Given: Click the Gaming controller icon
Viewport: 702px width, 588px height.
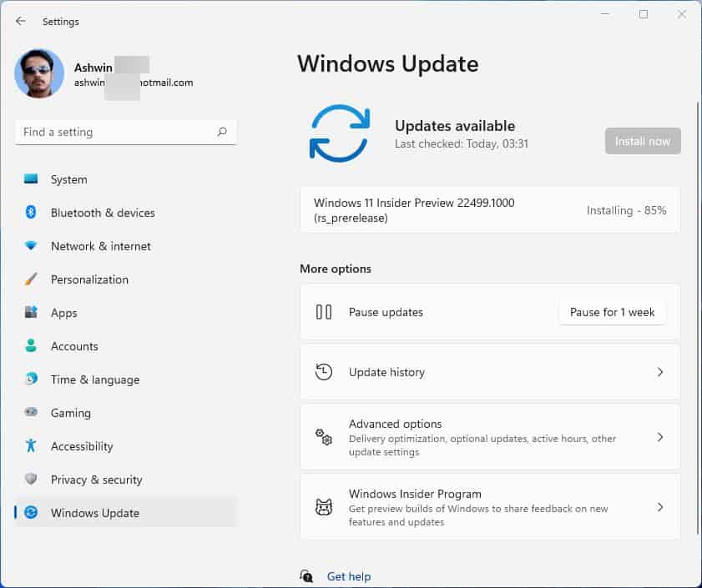Looking at the screenshot, I should coord(31,412).
